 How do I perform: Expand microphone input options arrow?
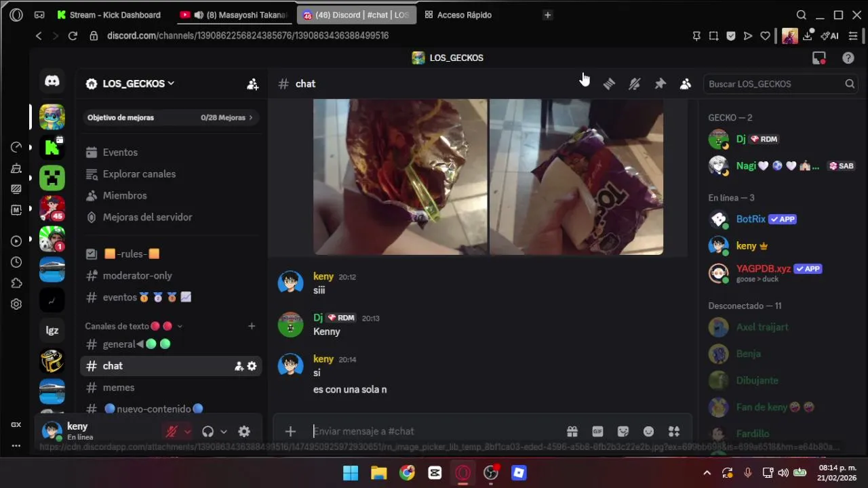187,432
